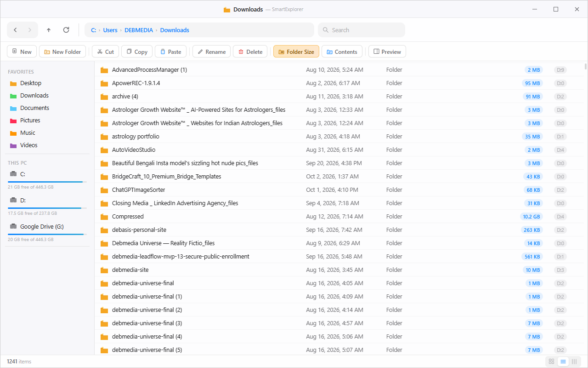The height and width of the screenshot is (368, 588).
Task: Go forward with the right arrow
Action: (30, 30)
